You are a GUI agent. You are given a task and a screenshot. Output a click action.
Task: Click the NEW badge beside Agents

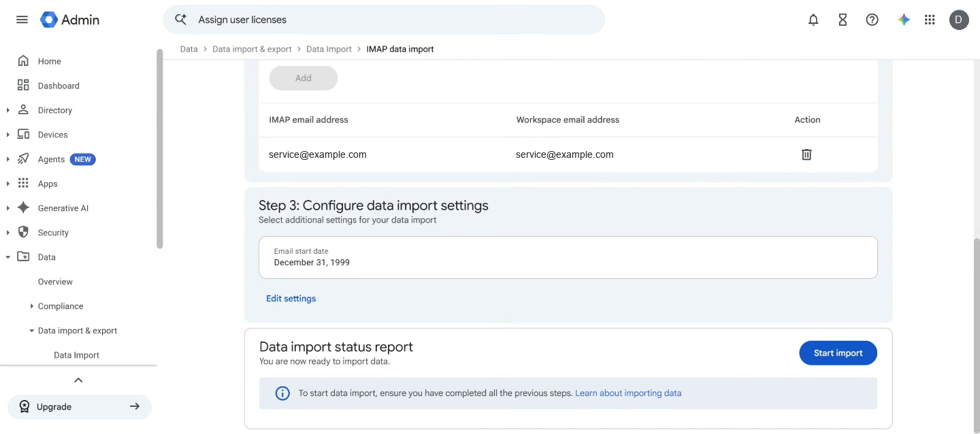coord(83,159)
